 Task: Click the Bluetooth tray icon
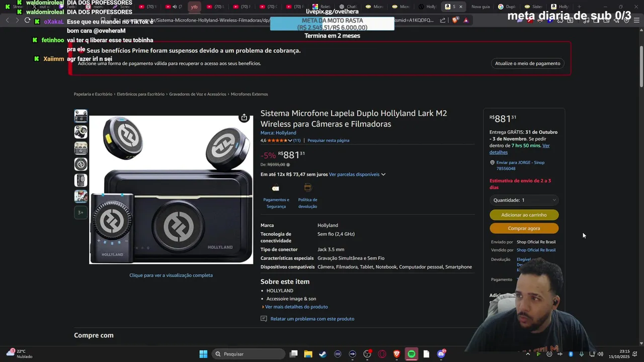point(571,354)
